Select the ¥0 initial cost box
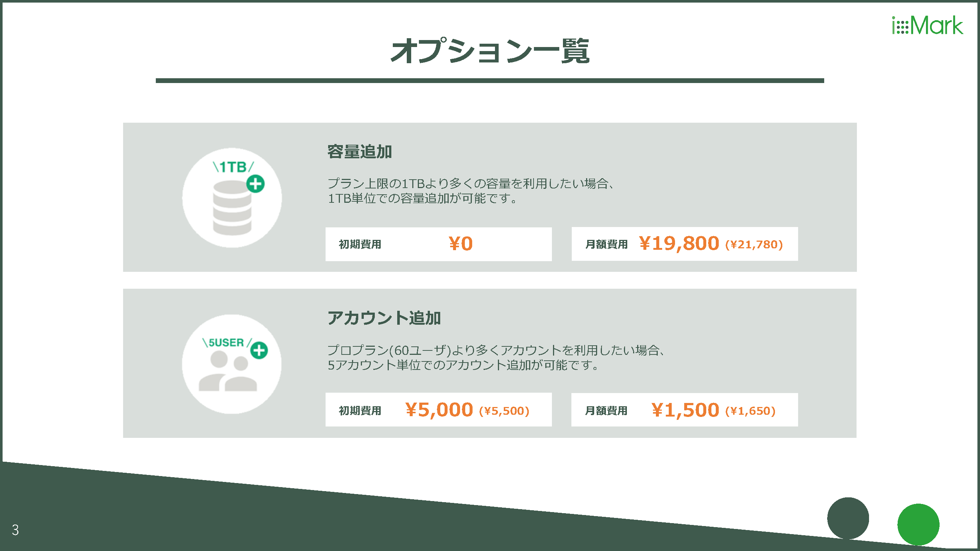980x551 pixels. click(438, 244)
